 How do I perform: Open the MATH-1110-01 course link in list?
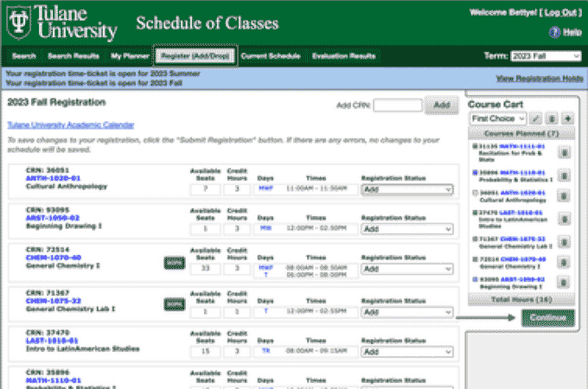[54, 380]
